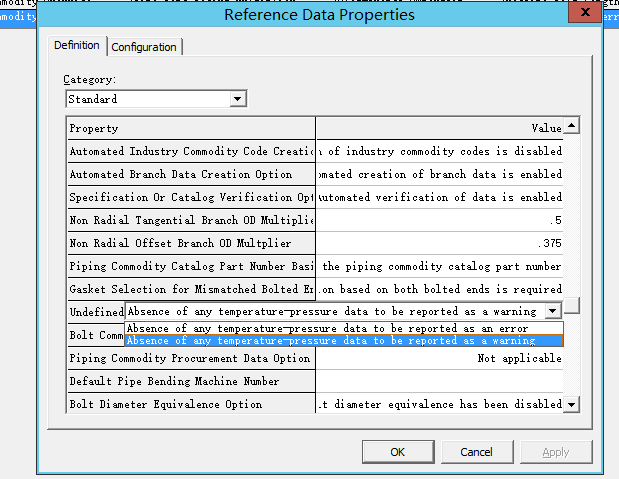This screenshot has width=619, height=479.
Task: Select Non Radial Tangential Branch OD Multiplier
Action: tap(191, 220)
